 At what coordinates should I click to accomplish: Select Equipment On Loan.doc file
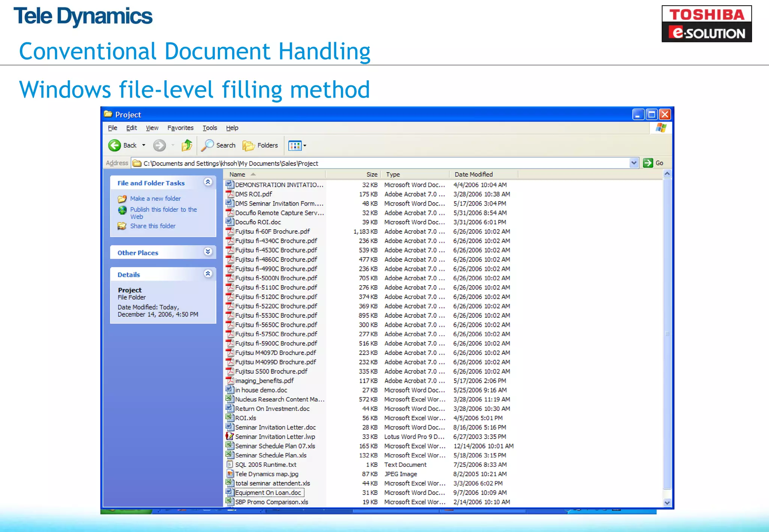pos(269,493)
